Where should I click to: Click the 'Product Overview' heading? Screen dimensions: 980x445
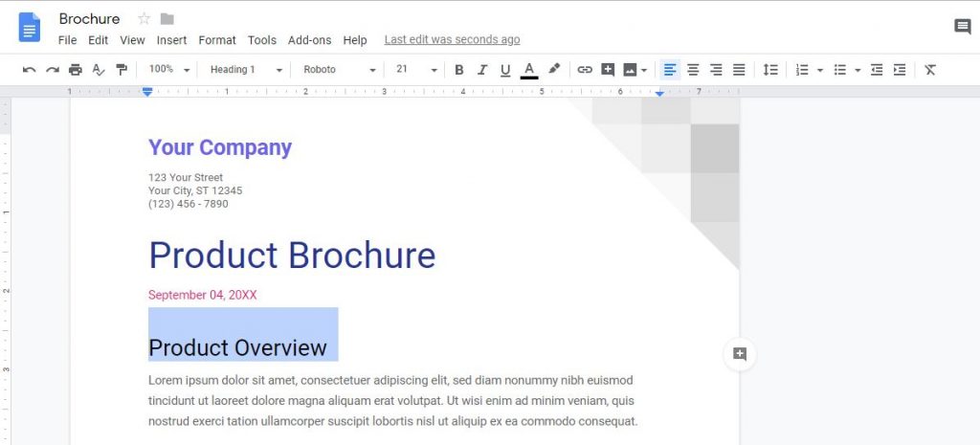(237, 347)
